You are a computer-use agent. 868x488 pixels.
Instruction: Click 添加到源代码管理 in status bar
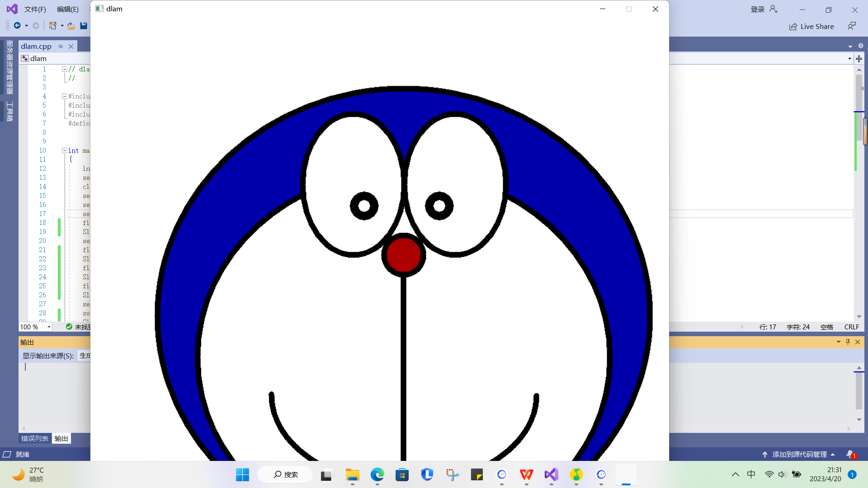coord(799,454)
